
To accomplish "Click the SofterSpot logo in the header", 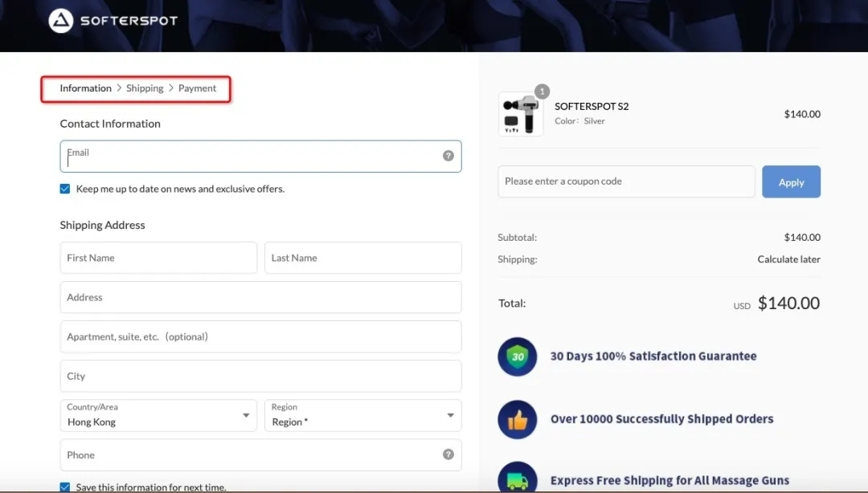I will (x=113, y=21).
